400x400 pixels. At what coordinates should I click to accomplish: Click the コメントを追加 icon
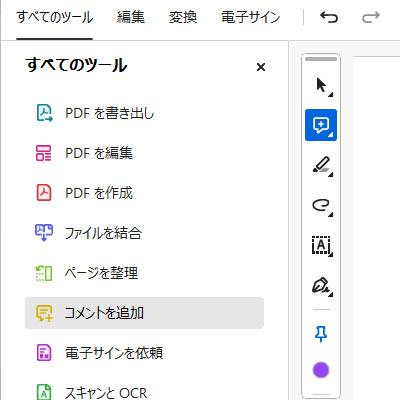pyautogui.click(x=44, y=313)
